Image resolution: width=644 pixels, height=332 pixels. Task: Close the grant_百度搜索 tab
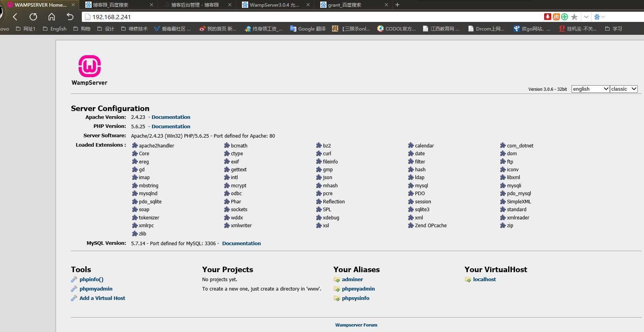tap(386, 5)
